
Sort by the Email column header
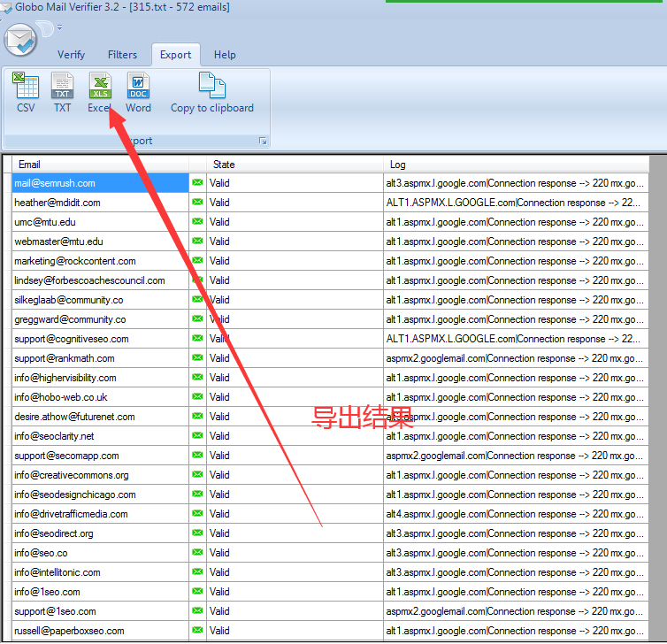[100, 165]
